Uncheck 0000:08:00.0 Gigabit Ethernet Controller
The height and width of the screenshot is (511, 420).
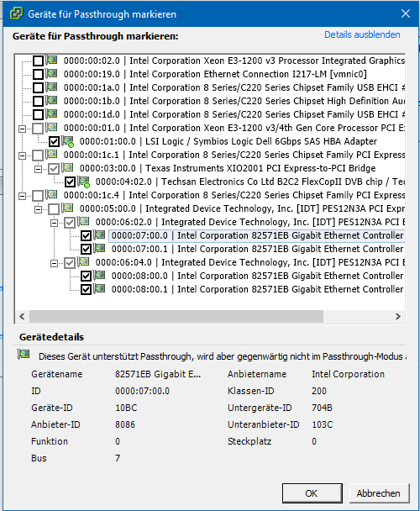coord(86,276)
